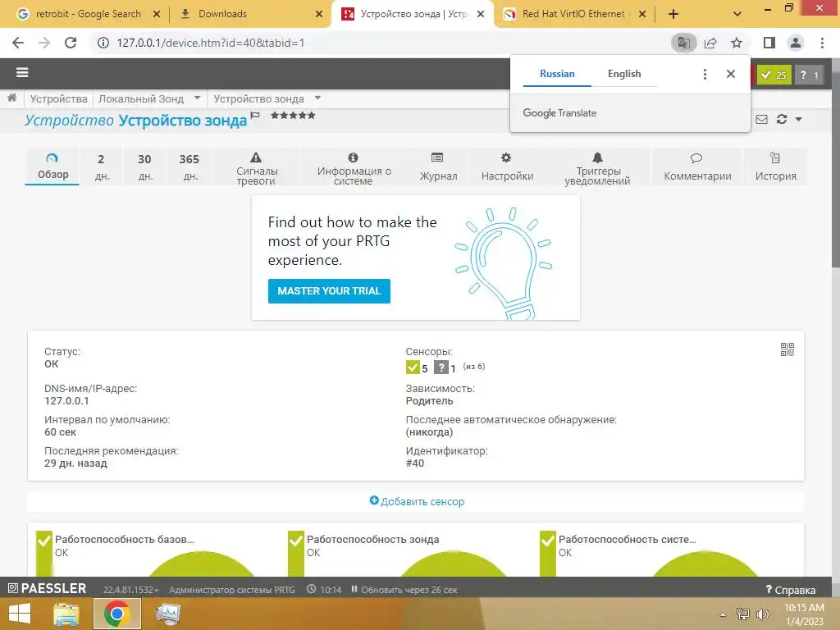Open Справка help link
This screenshot has width=840, height=630.
pyautogui.click(x=791, y=590)
